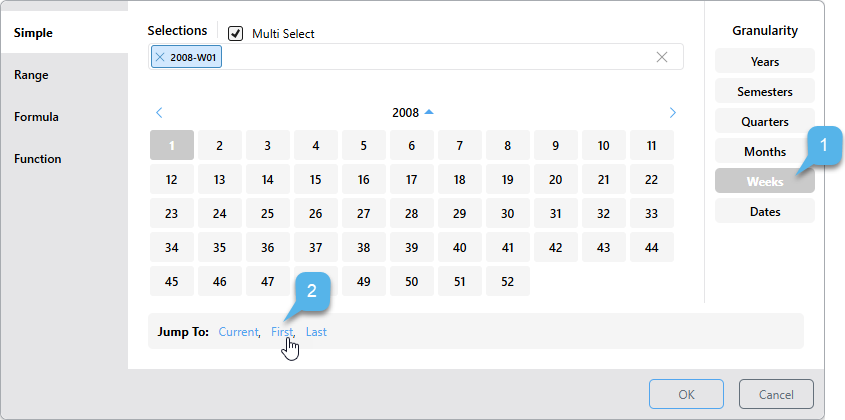Select week 52 in the grid
845x420 pixels.
coord(507,281)
